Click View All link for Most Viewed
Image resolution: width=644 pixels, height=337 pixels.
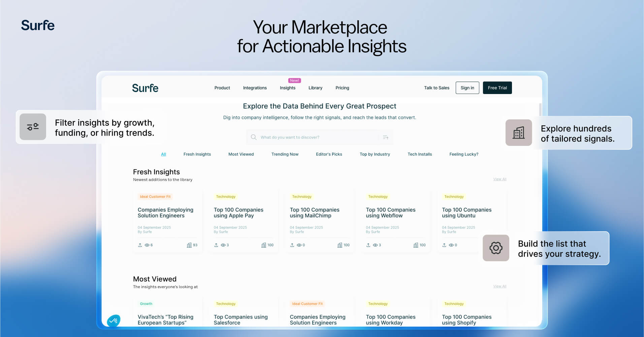500,286
